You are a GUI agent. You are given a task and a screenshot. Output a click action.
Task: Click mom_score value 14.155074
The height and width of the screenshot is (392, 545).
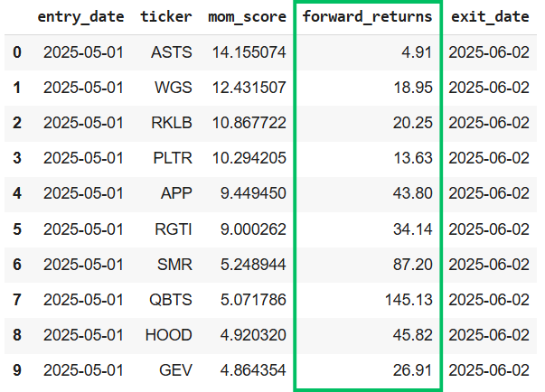249,52
